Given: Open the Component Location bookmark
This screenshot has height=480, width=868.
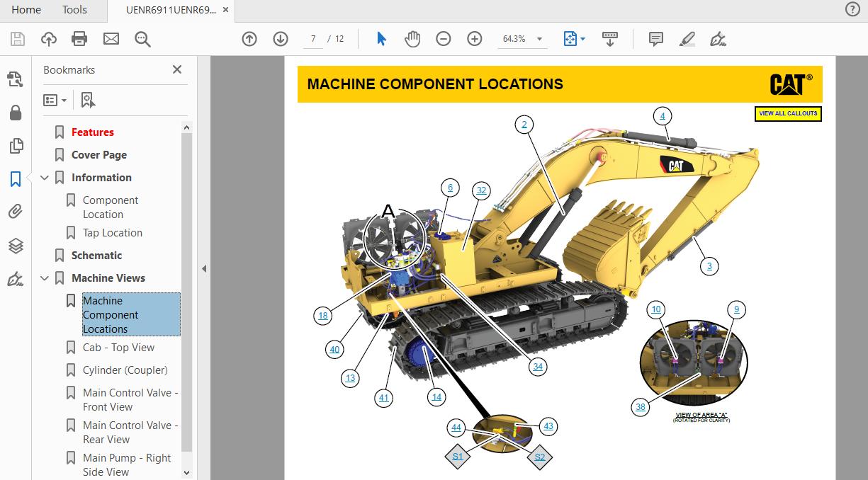Looking at the screenshot, I should [x=111, y=207].
